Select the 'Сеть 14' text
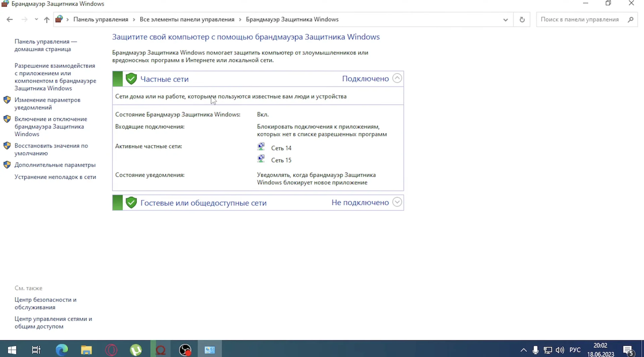Image resolution: width=644 pixels, height=357 pixels. pos(281,148)
